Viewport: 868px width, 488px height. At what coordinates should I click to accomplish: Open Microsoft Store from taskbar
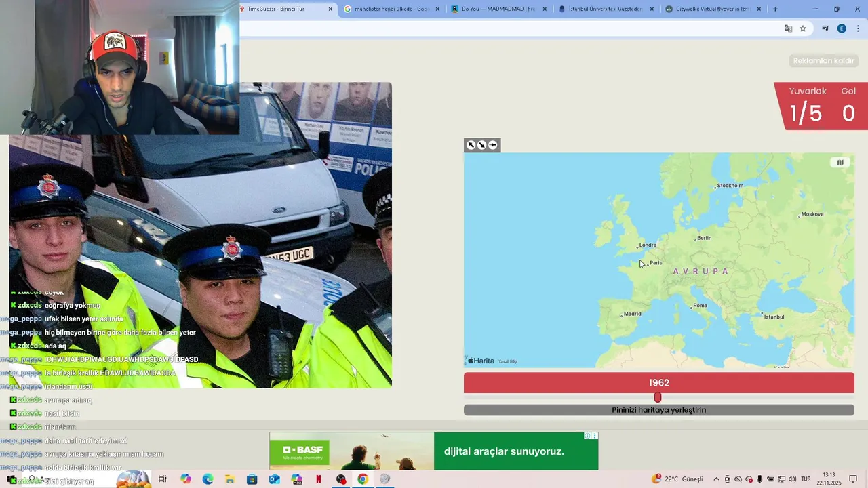[x=252, y=479]
